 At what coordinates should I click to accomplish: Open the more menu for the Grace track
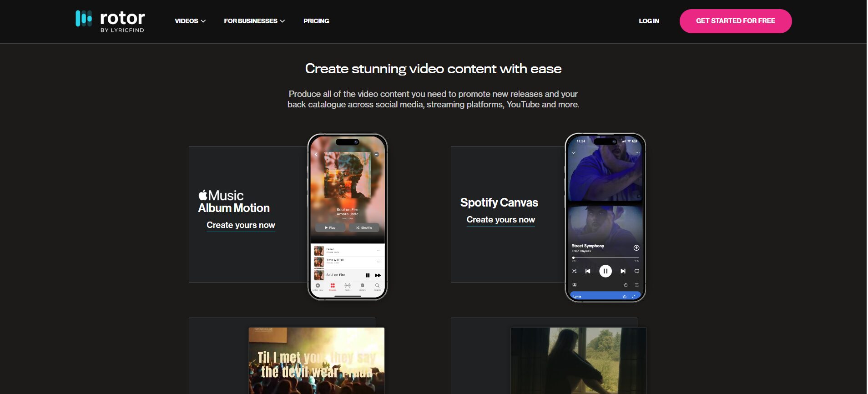pyautogui.click(x=378, y=251)
